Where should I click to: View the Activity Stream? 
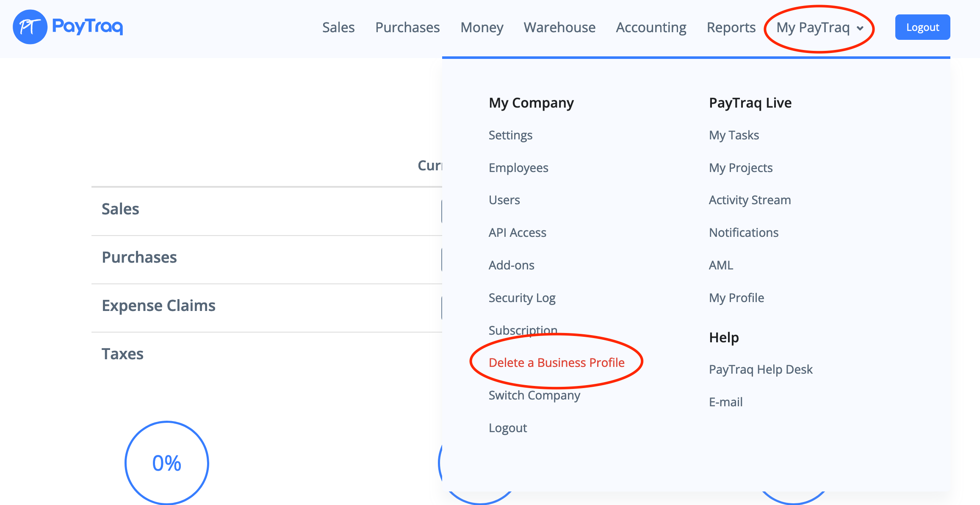(x=750, y=200)
